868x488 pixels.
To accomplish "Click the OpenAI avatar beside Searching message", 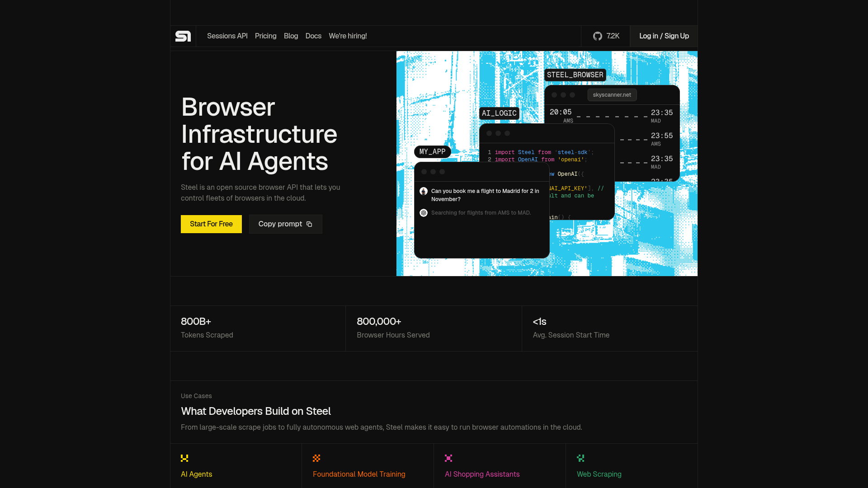I will tap(424, 213).
